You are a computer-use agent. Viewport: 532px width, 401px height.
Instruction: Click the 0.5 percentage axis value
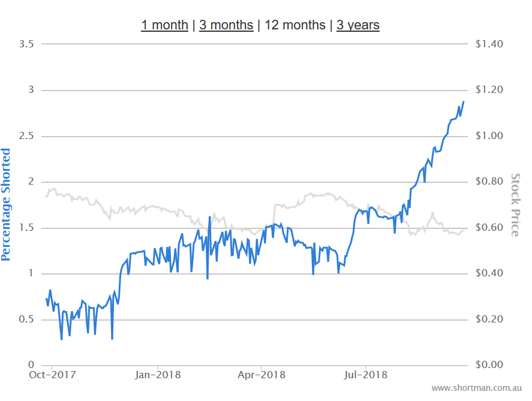tap(26, 319)
